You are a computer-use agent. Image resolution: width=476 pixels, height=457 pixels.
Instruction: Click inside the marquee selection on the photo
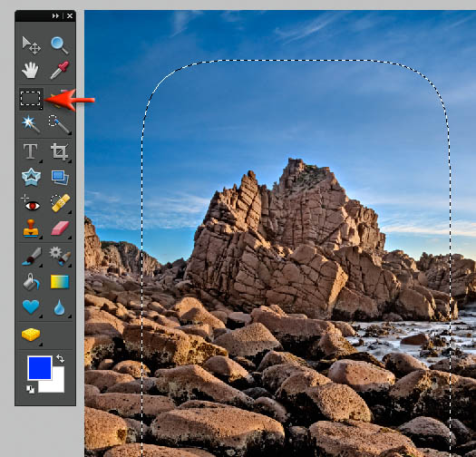(296, 258)
